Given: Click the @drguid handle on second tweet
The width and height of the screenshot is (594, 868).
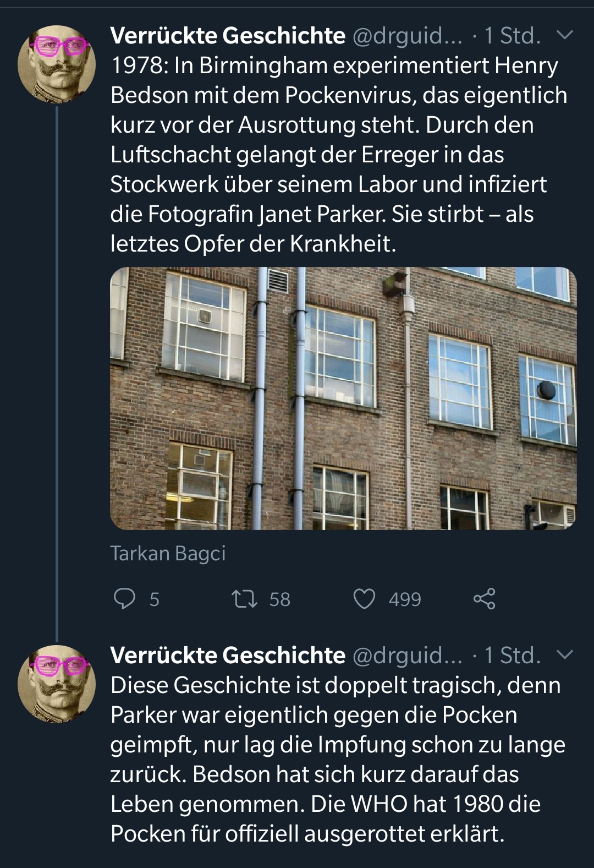Looking at the screenshot, I should pos(407,655).
